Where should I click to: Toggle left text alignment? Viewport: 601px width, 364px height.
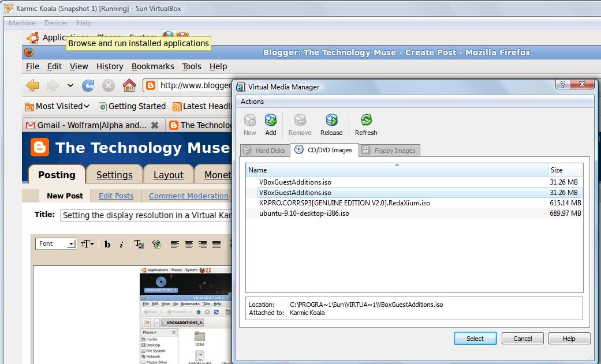click(x=175, y=244)
